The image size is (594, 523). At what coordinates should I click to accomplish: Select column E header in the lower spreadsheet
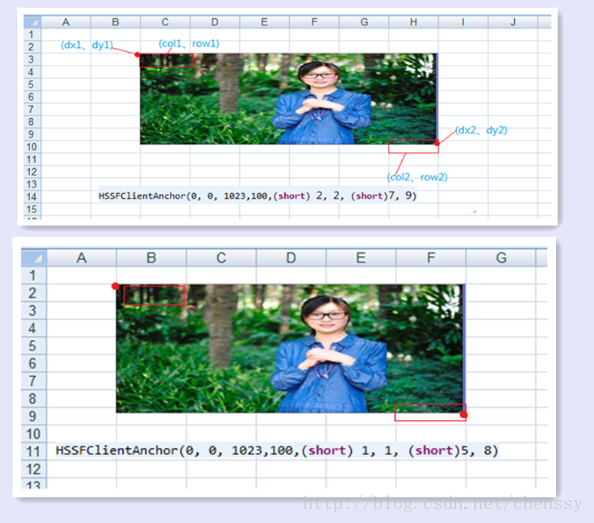[361, 258]
